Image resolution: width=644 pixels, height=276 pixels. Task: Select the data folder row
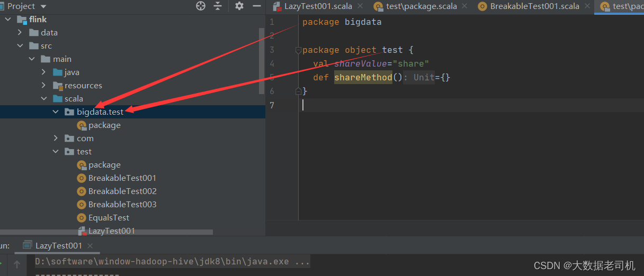point(132,33)
